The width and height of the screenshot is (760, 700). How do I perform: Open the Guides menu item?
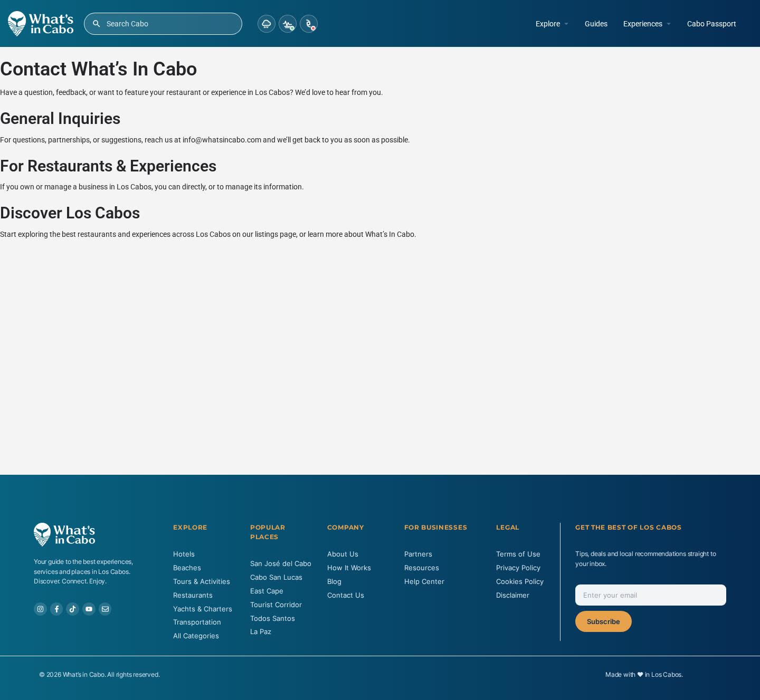[x=596, y=24]
